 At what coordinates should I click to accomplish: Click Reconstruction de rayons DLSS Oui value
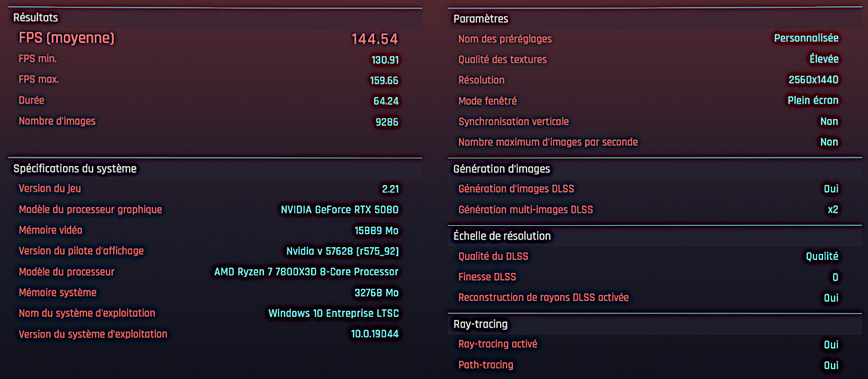[831, 298]
